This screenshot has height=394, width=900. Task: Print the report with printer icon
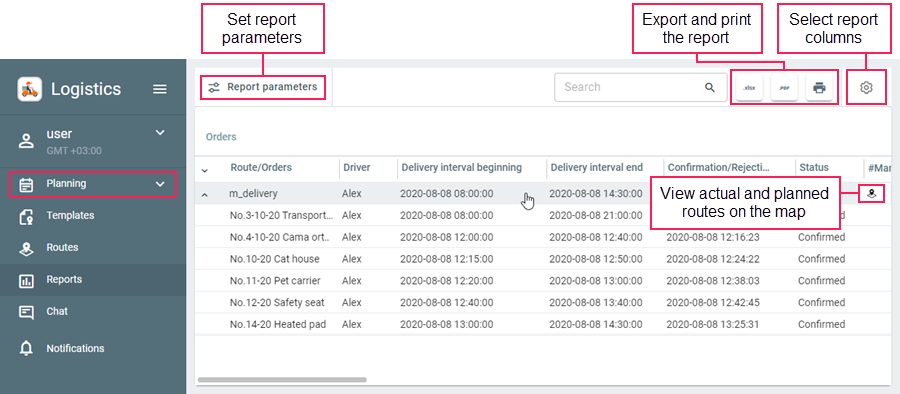tap(819, 88)
